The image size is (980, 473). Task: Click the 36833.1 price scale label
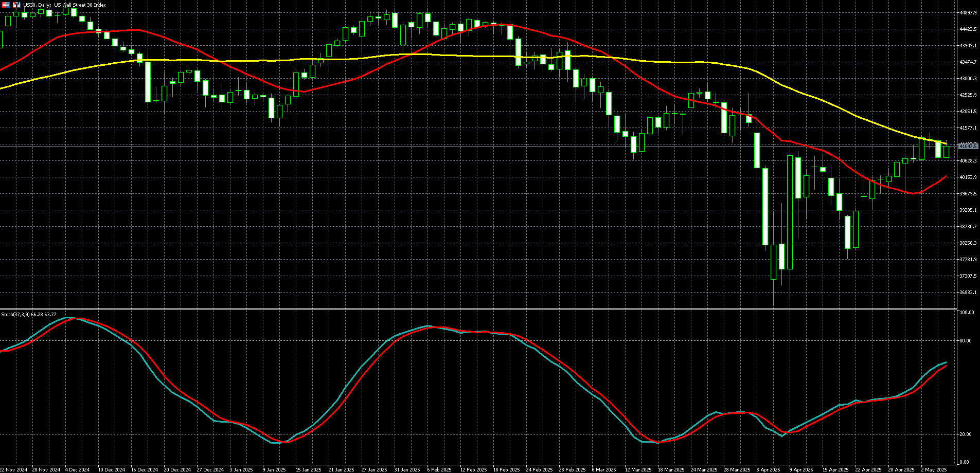point(968,293)
